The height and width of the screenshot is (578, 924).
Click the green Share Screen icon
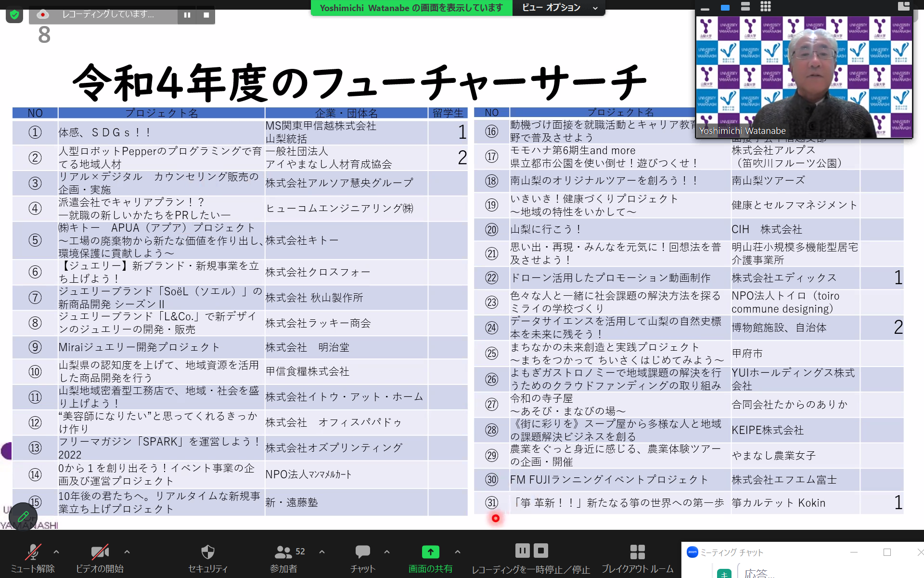(x=430, y=552)
